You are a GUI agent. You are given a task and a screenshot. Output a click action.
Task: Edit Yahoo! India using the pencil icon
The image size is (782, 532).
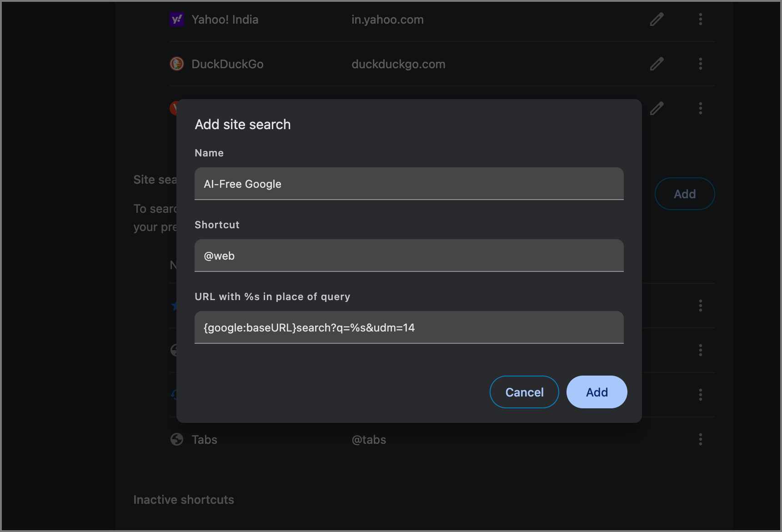pyautogui.click(x=657, y=19)
